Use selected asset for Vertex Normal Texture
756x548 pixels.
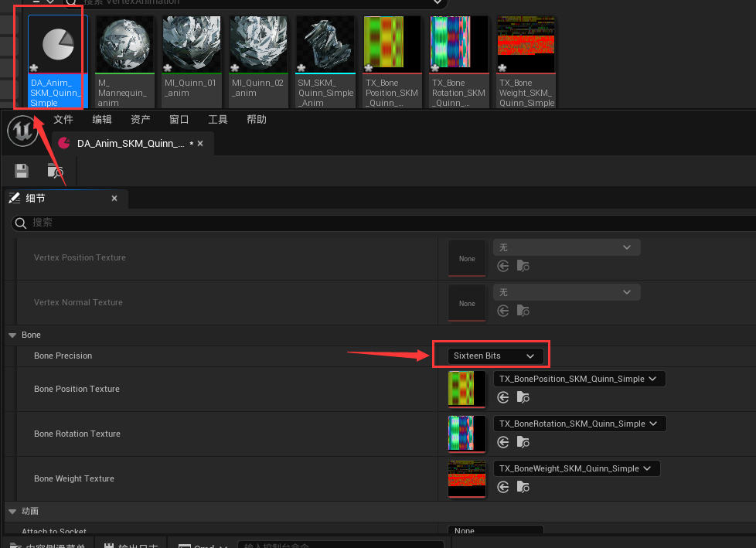(503, 311)
